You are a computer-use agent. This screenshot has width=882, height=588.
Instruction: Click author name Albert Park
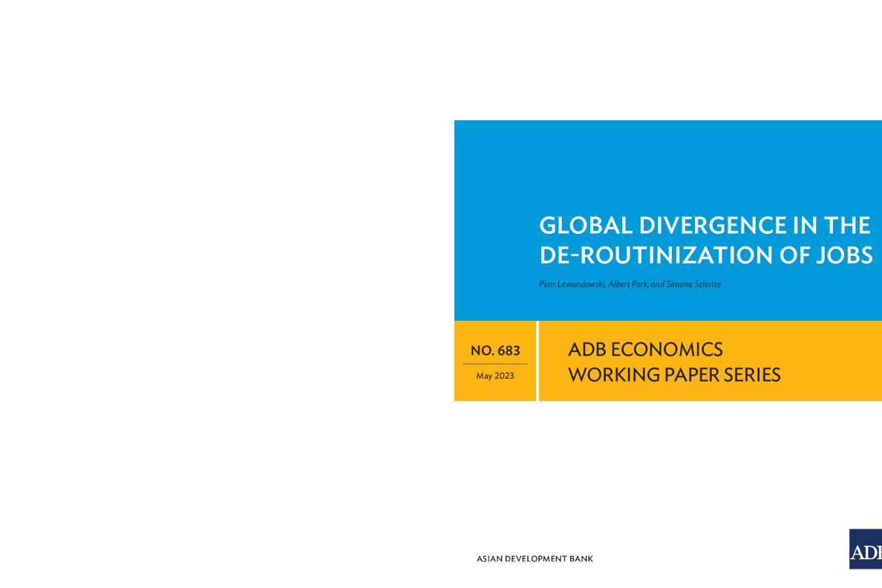click(x=628, y=284)
